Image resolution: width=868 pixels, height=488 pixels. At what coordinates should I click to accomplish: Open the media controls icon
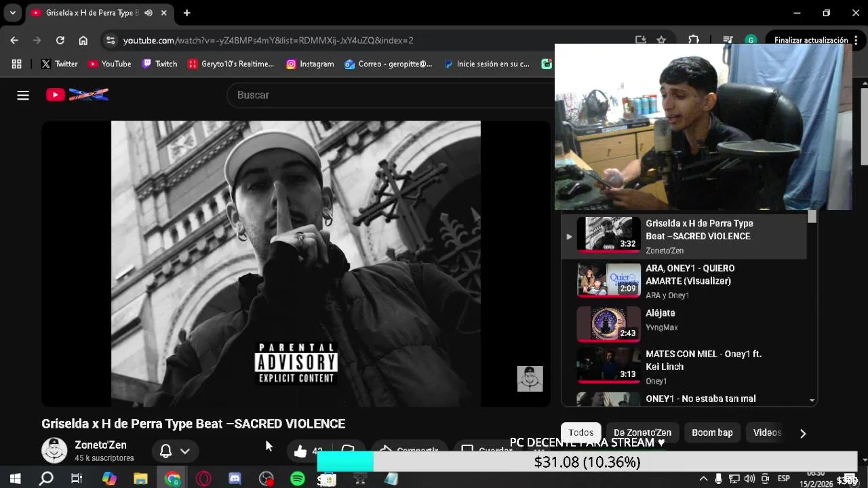click(x=728, y=40)
